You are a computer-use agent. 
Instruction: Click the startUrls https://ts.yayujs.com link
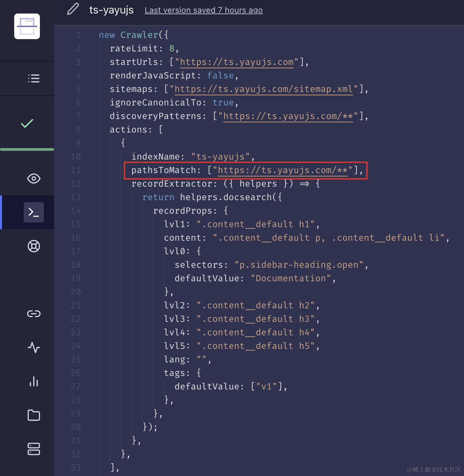click(237, 62)
